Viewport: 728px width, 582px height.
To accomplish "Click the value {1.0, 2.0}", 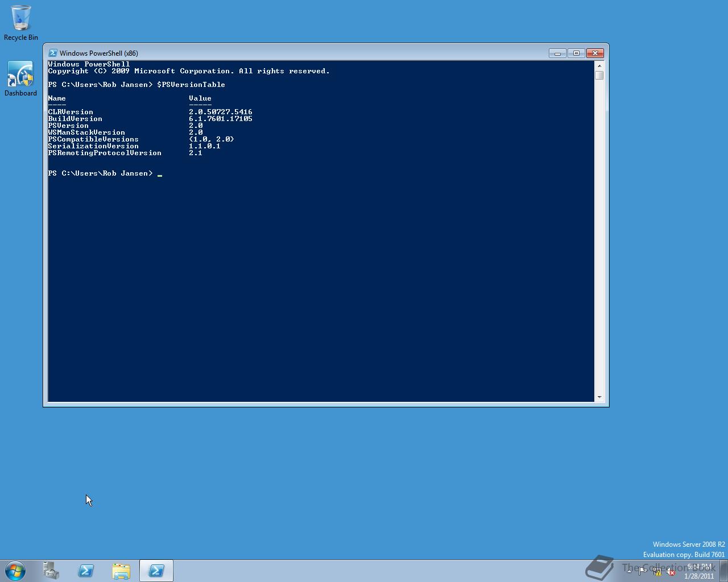I will point(212,139).
